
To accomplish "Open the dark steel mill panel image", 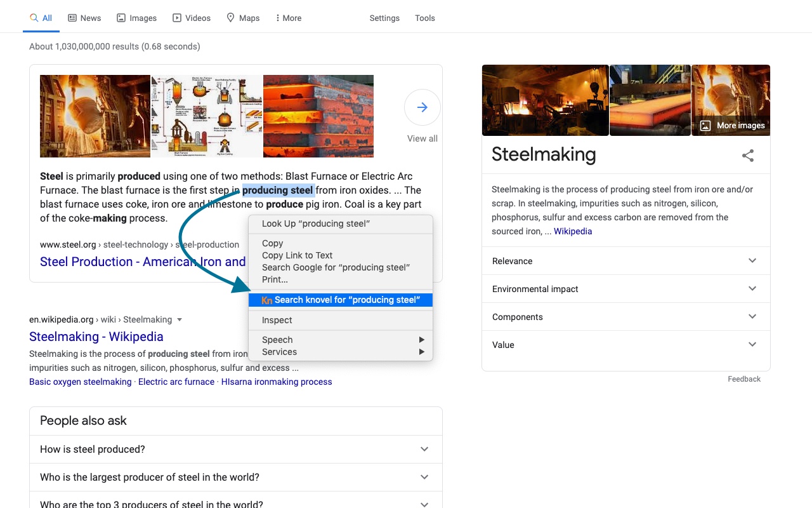I will coord(545,100).
